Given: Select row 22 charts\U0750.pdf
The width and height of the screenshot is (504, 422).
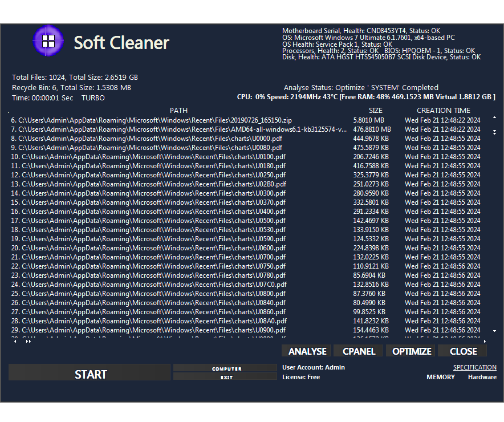Looking at the screenshot, I should point(246,266).
